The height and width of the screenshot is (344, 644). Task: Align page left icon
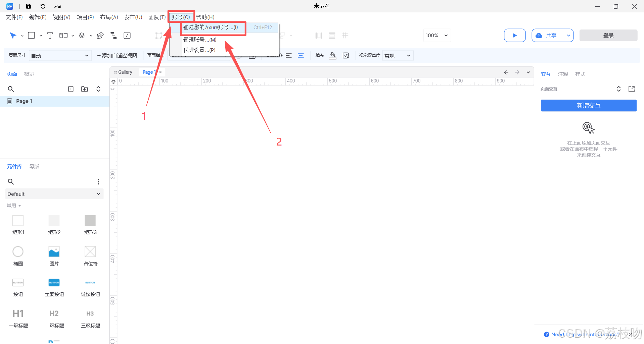[289, 56]
